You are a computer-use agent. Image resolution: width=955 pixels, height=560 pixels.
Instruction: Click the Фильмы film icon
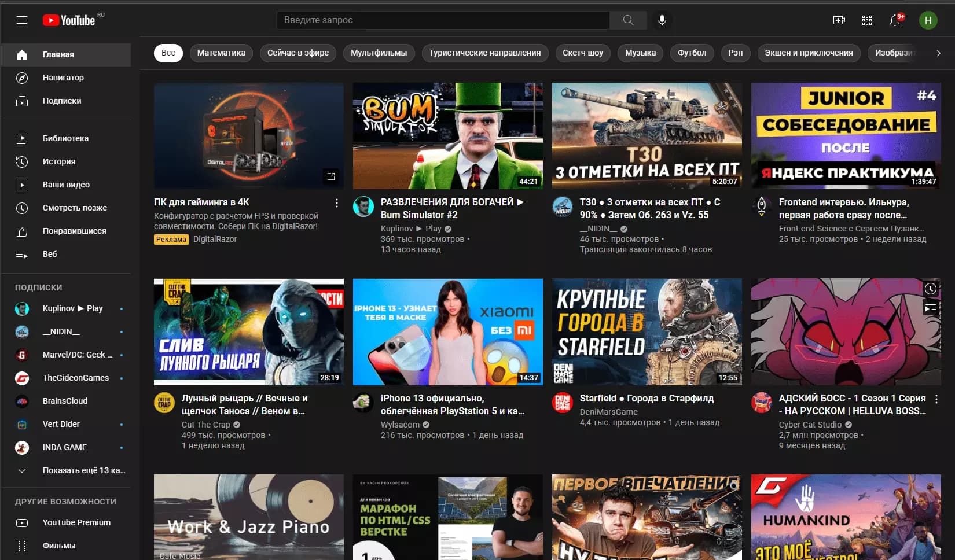(x=22, y=546)
